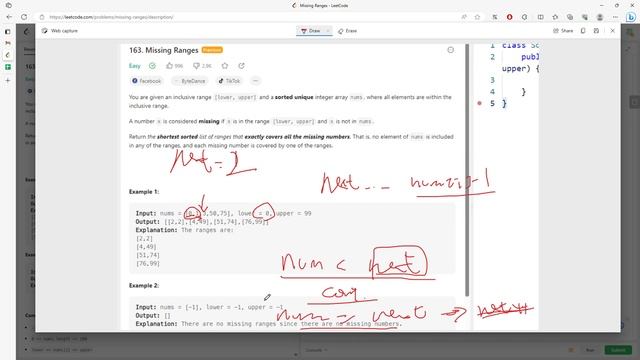The image size is (640, 360).
Task: Open the Collections icon in toolbar
Action: click(570, 17)
